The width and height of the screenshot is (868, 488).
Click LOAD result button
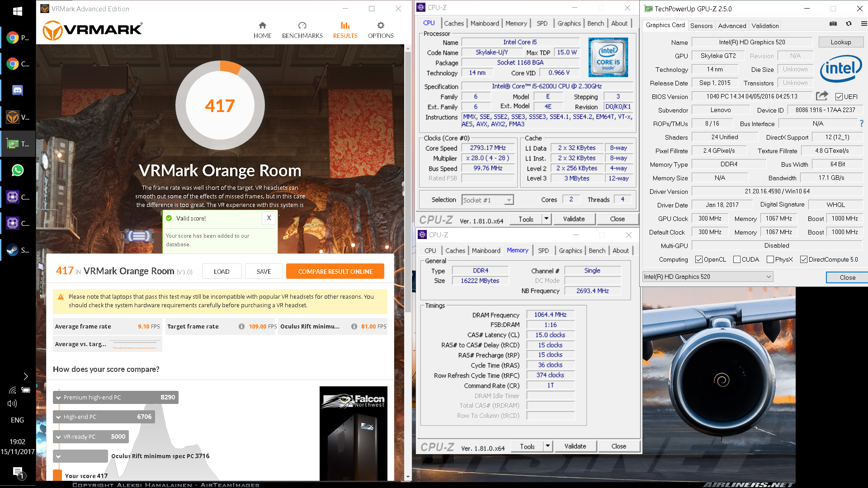(222, 272)
